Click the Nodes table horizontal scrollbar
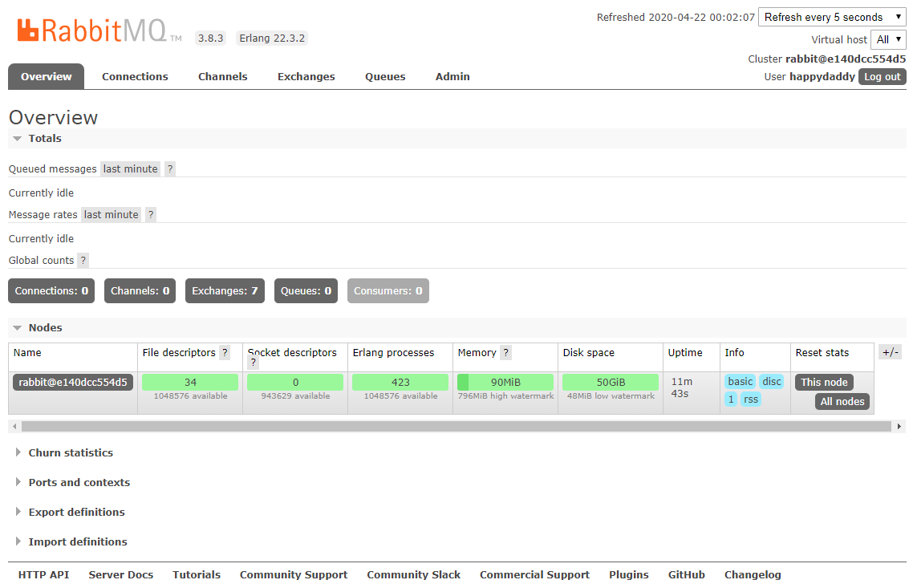The width and height of the screenshot is (913, 588). tap(456, 427)
